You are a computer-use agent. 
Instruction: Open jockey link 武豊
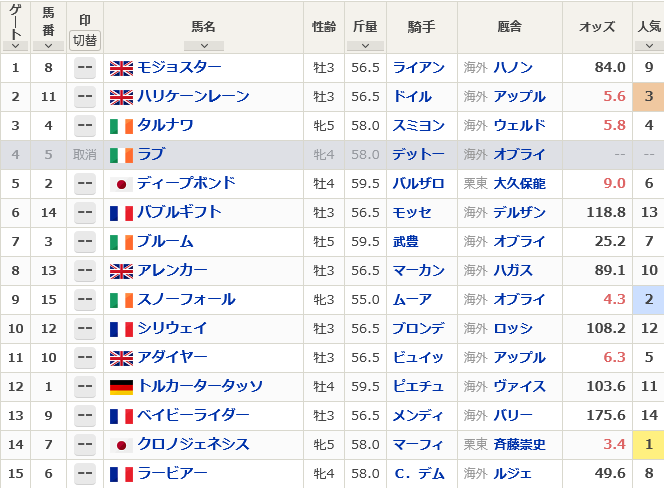406,241
